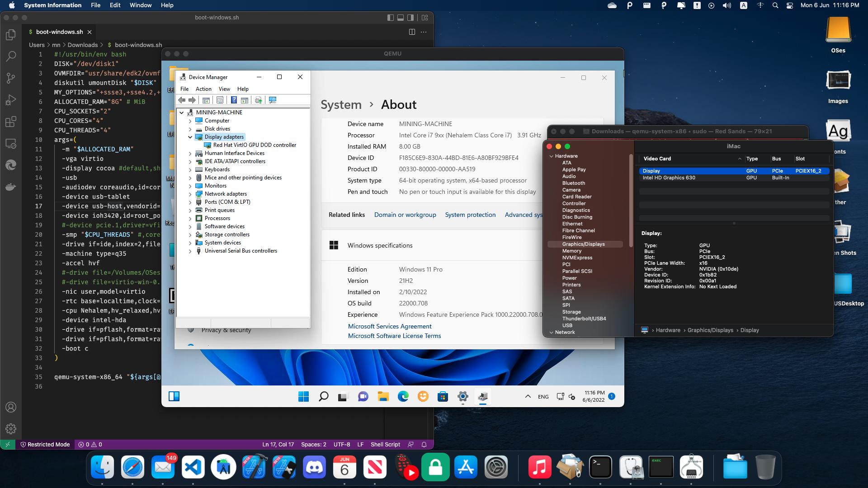
Task: Open Settings gear in the Windows taskbar
Action: point(463,397)
